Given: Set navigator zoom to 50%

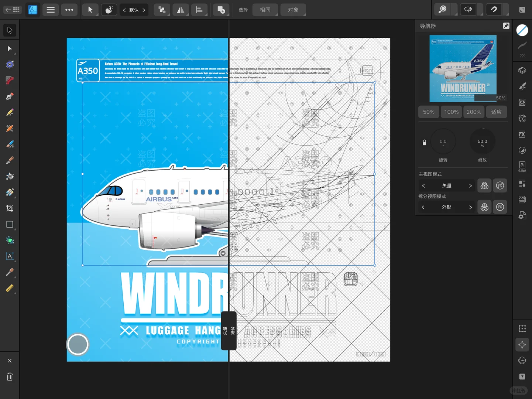Looking at the screenshot, I should (429, 112).
